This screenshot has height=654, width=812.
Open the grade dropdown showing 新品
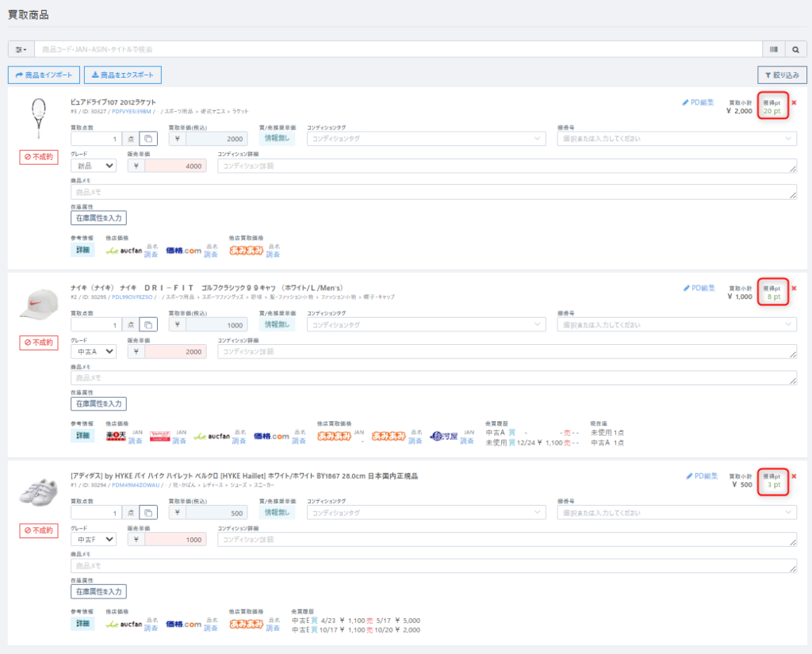click(x=93, y=166)
